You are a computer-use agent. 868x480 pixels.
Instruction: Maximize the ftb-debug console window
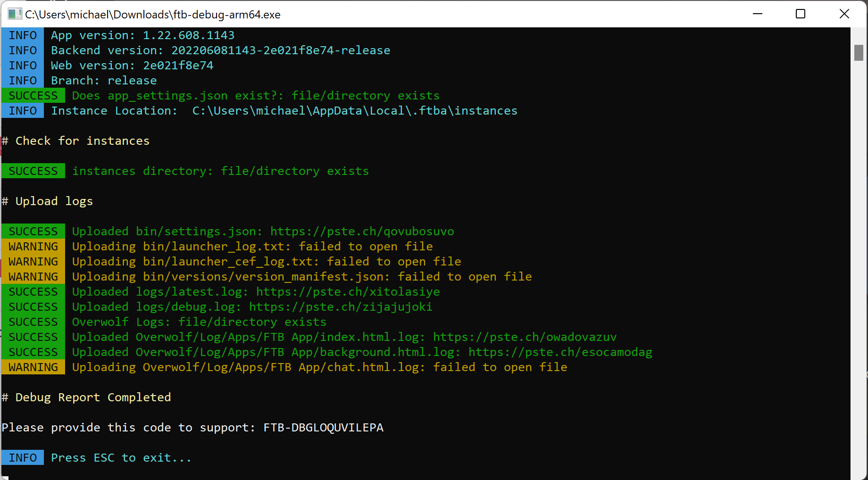[x=801, y=14]
